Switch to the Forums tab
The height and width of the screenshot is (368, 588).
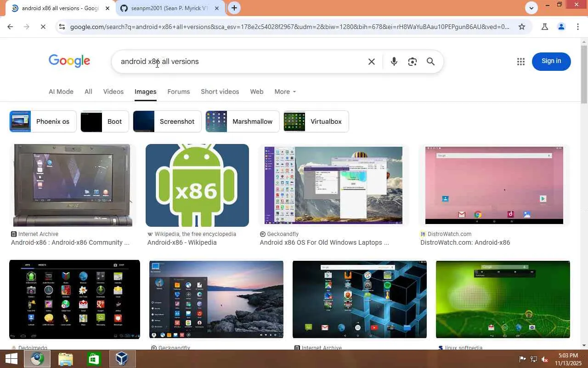179,92
